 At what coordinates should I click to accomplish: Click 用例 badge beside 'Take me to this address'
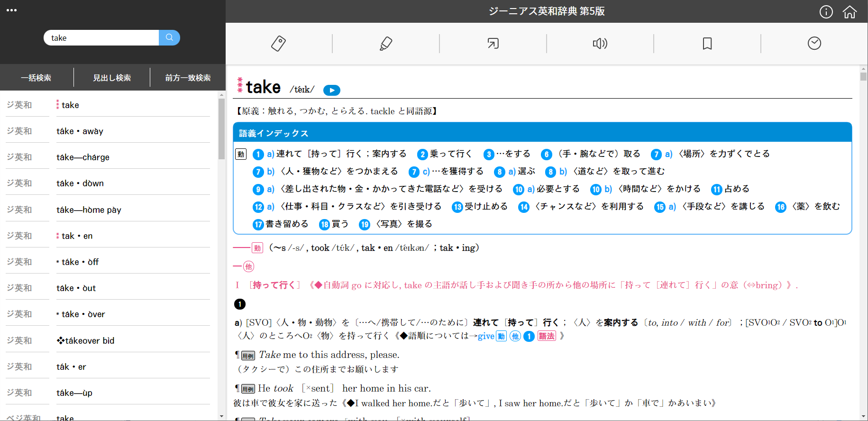(248, 356)
